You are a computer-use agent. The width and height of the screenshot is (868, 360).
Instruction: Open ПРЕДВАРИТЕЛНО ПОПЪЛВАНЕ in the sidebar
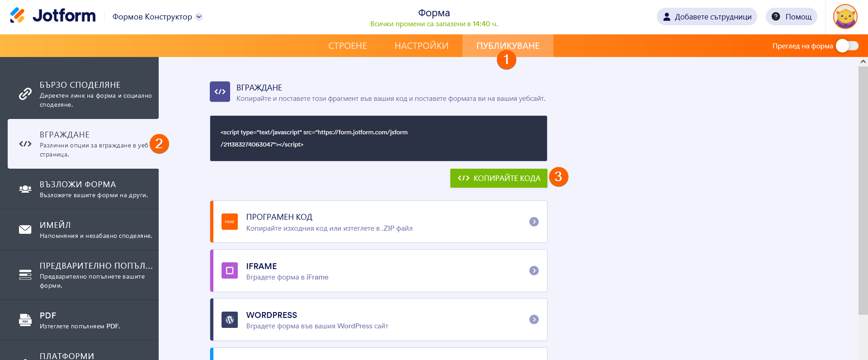click(x=79, y=275)
